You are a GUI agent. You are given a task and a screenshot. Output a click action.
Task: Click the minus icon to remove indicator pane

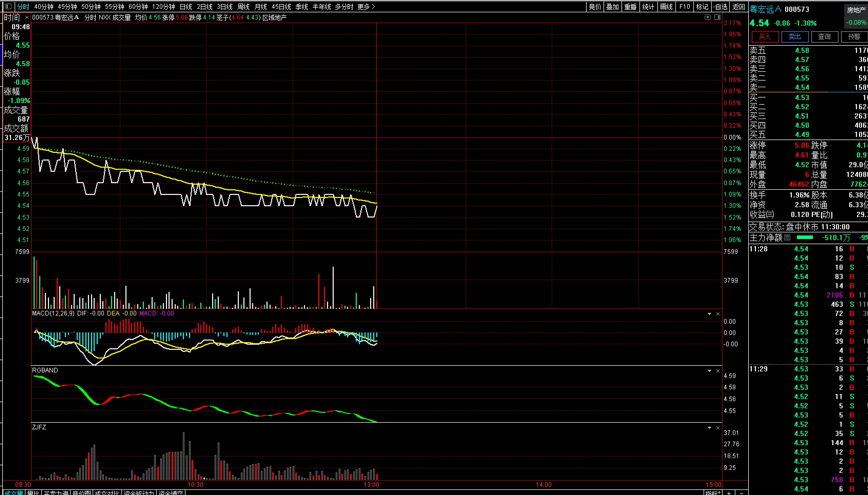(742, 493)
